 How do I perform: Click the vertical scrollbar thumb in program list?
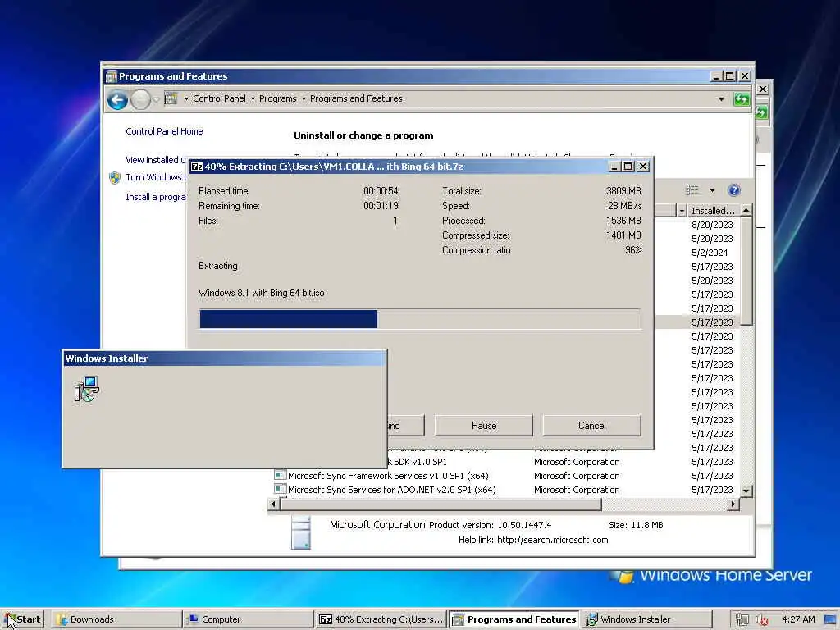(x=746, y=271)
